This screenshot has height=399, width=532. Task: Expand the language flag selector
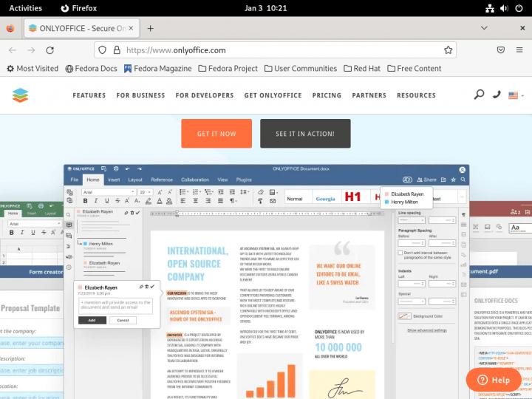pyautogui.click(x=514, y=95)
